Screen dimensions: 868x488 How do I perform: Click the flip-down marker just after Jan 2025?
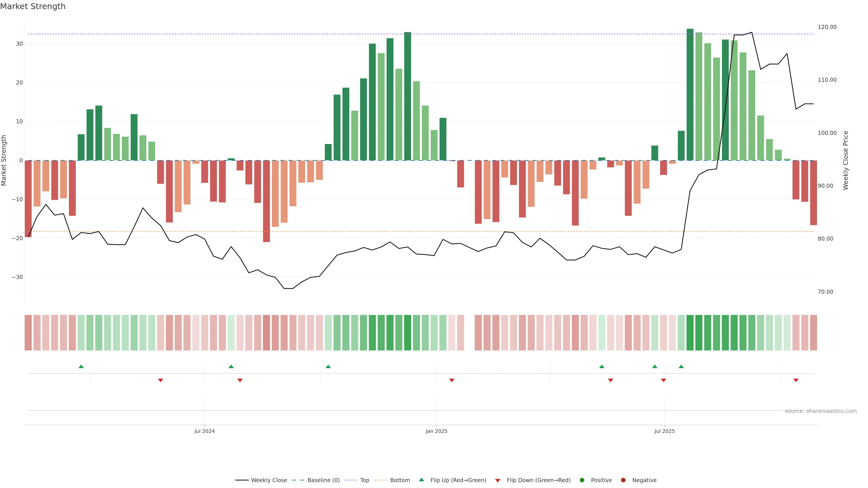(452, 380)
